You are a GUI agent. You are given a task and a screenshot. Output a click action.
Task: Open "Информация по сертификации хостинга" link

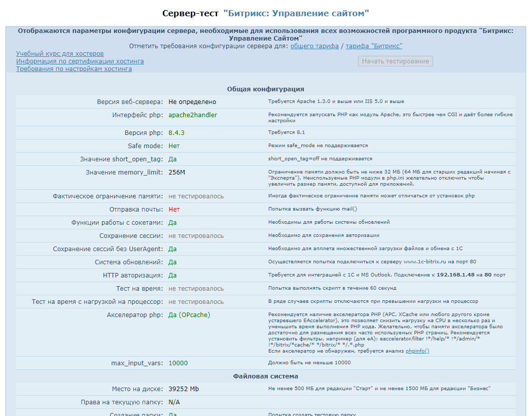coord(80,61)
